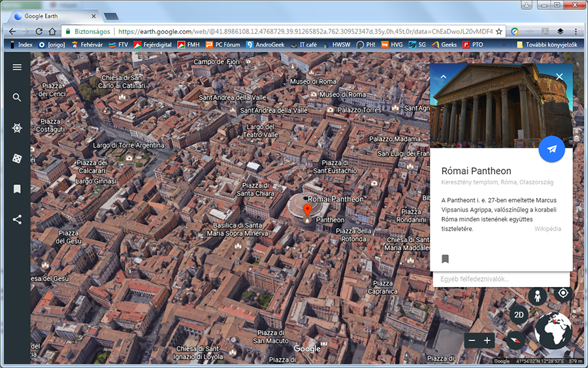Screen dimensions: 588x368
Task: Click the globe overview thumbnail
Action: [x=553, y=331]
